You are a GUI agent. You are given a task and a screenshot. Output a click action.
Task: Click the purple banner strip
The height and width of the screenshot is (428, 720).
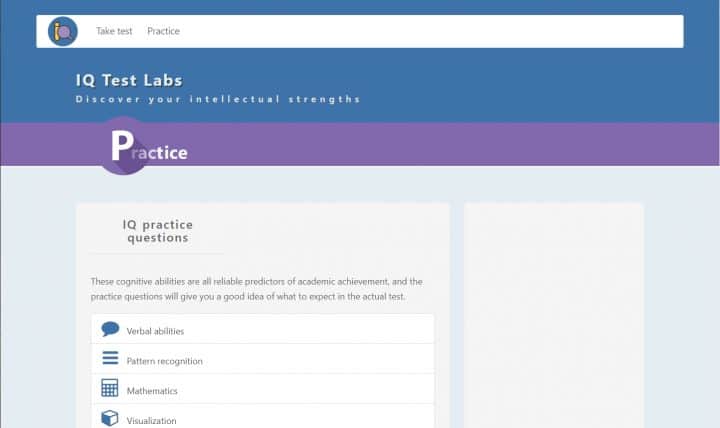pyautogui.click(x=450, y=144)
